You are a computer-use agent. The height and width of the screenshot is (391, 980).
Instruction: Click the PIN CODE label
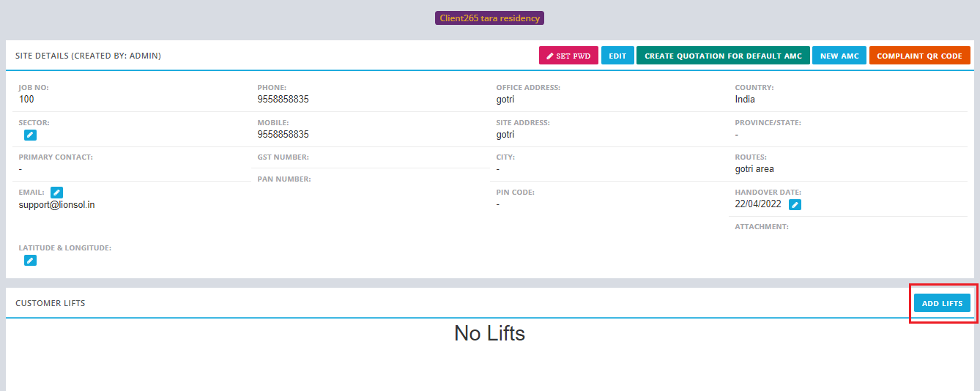[515, 193]
